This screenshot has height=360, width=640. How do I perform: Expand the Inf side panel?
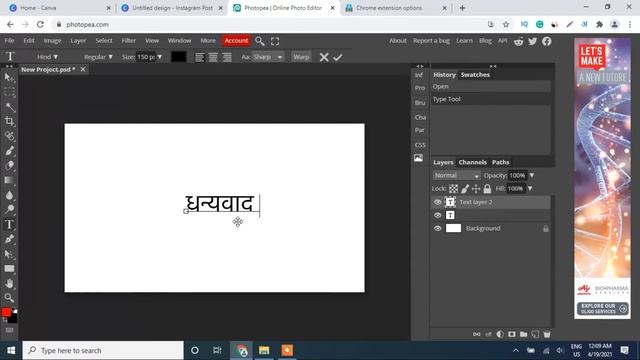pos(419,75)
